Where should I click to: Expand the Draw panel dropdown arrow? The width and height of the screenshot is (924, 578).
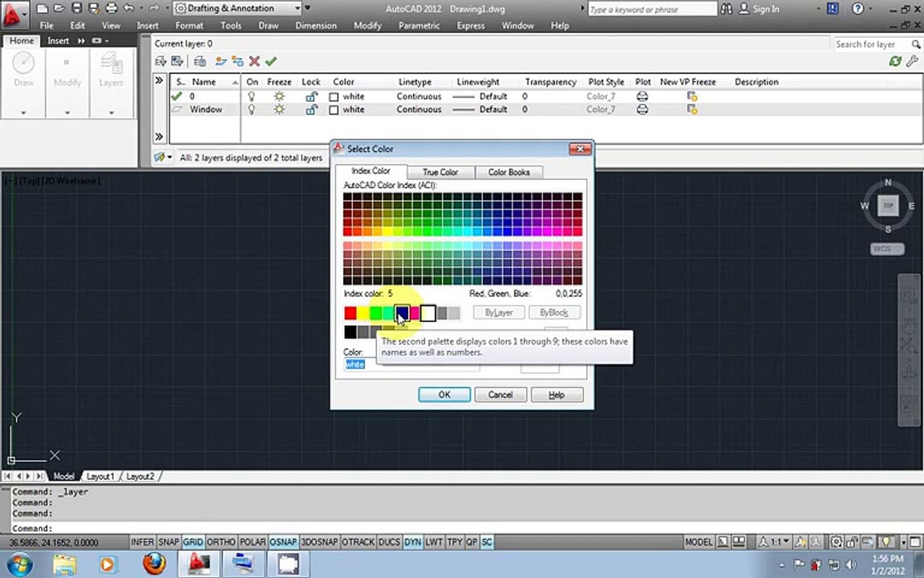[x=23, y=112]
